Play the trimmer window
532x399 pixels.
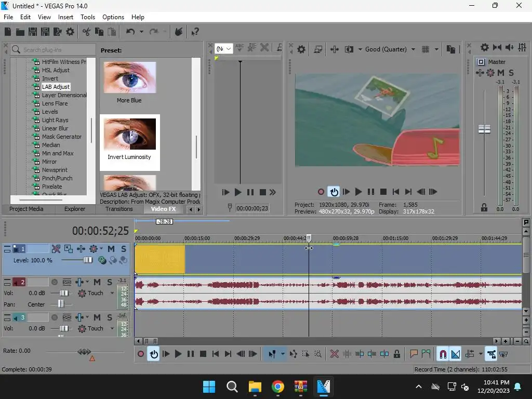[238, 192]
